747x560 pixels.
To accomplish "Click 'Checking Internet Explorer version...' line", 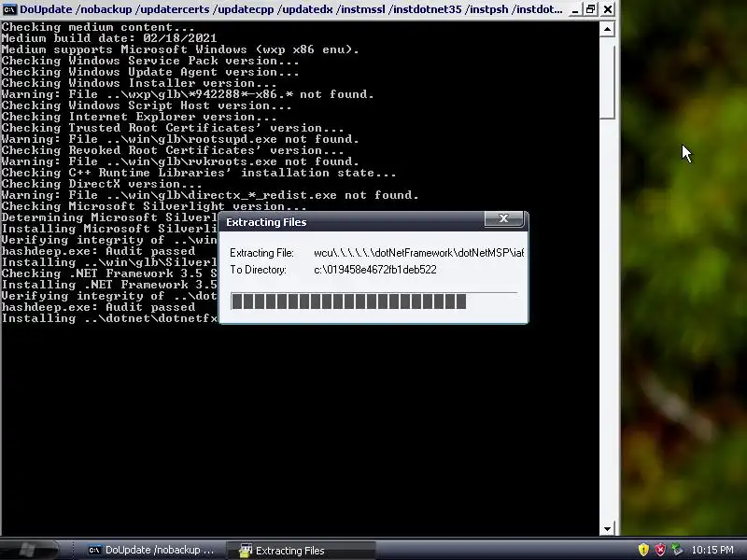I will (x=139, y=117).
